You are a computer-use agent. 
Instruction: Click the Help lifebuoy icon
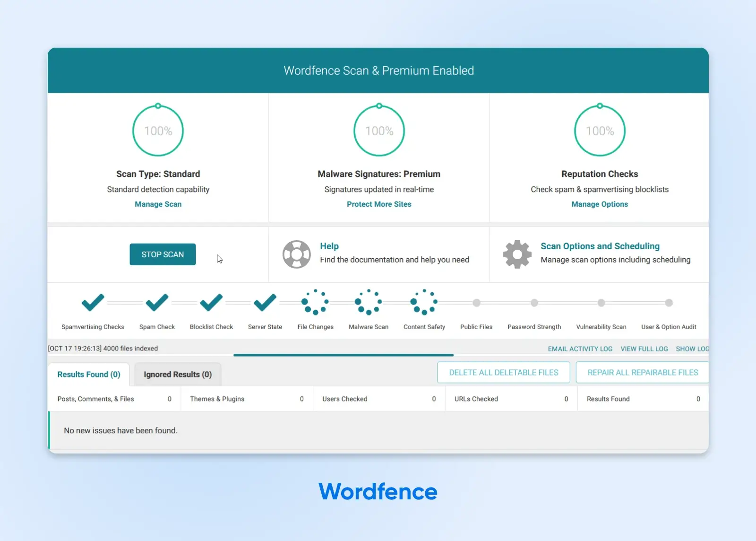click(x=297, y=254)
